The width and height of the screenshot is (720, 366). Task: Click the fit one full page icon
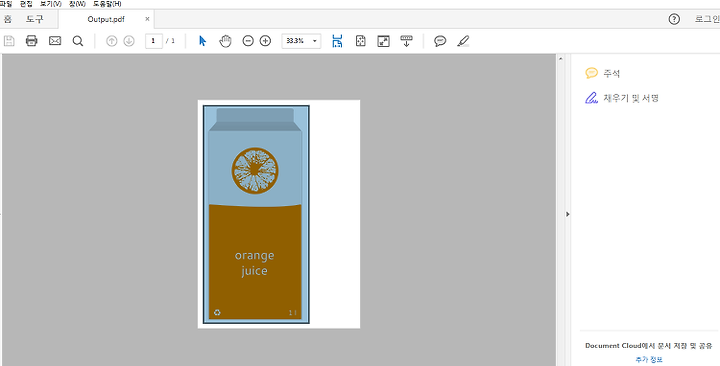pos(360,41)
